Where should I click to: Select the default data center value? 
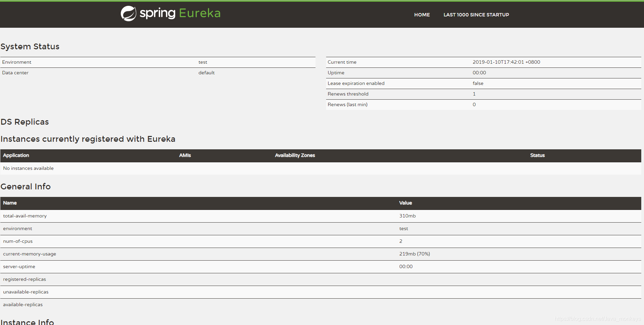point(206,73)
